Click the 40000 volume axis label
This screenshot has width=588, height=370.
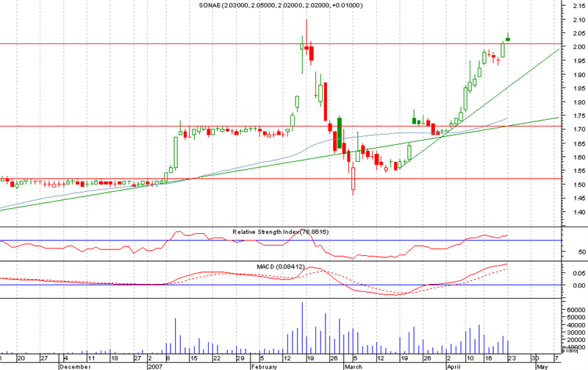tap(576, 325)
